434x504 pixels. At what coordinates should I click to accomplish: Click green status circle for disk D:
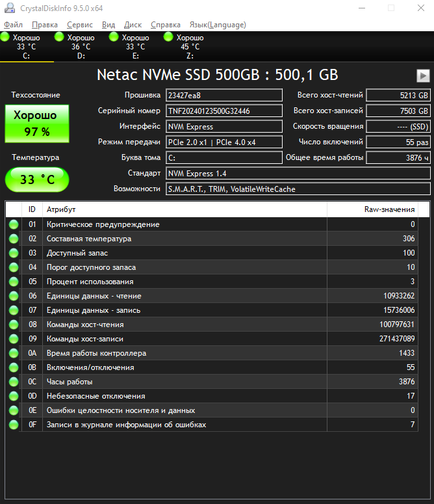tap(59, 36)
